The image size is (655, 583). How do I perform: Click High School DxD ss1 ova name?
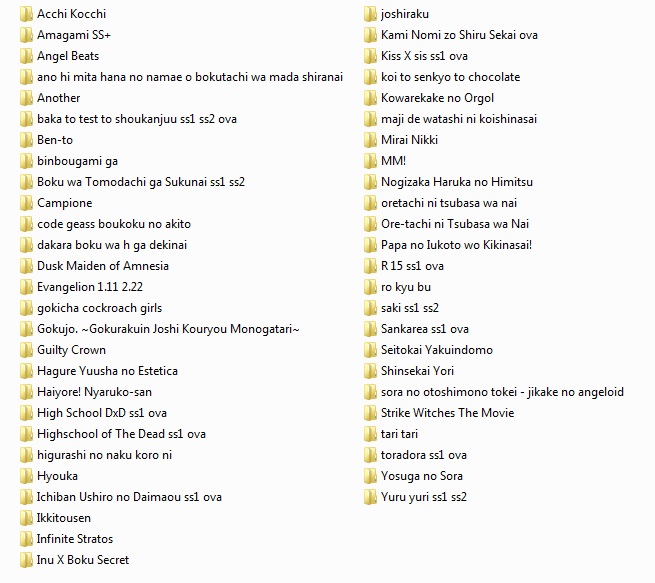[x=102, y=413]
